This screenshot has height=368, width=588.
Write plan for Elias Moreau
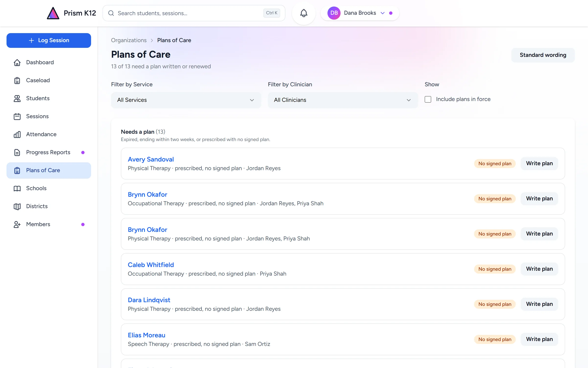539,339
